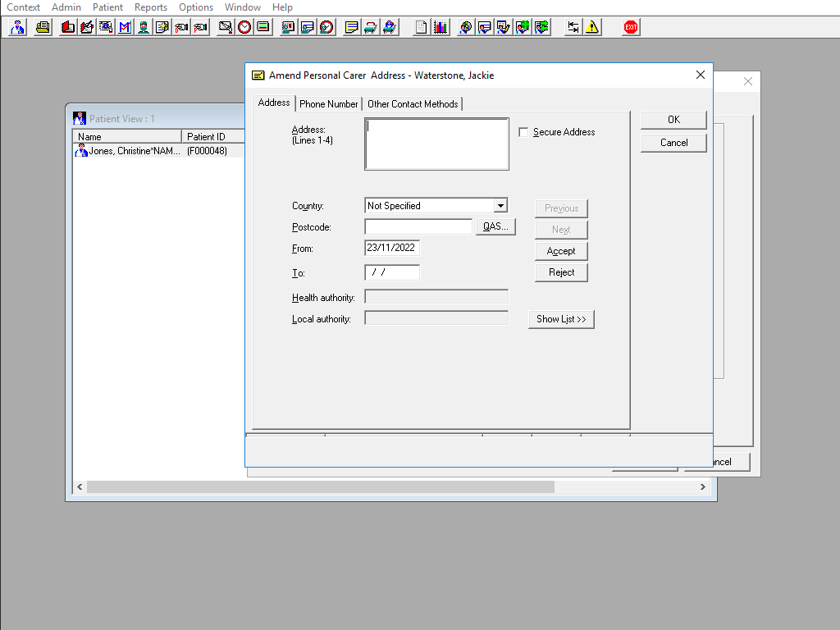
Task: Click the person with green arrows icon
Action: pos(541,27)
